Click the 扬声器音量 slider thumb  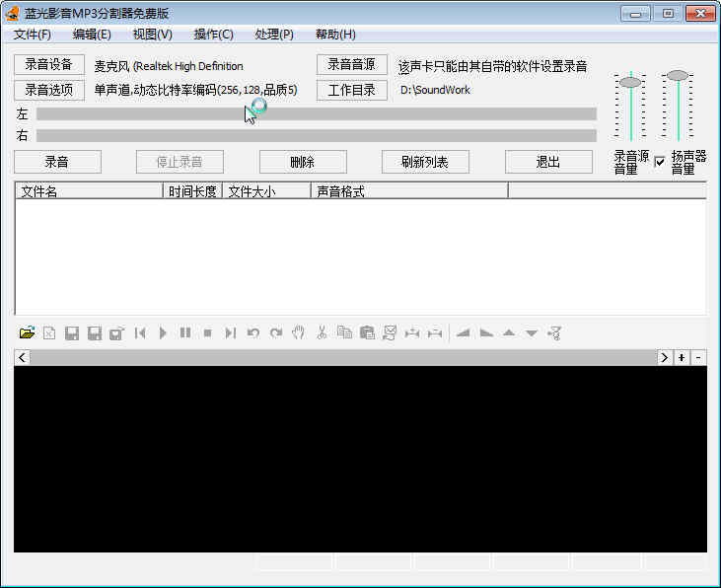[678, 75]
